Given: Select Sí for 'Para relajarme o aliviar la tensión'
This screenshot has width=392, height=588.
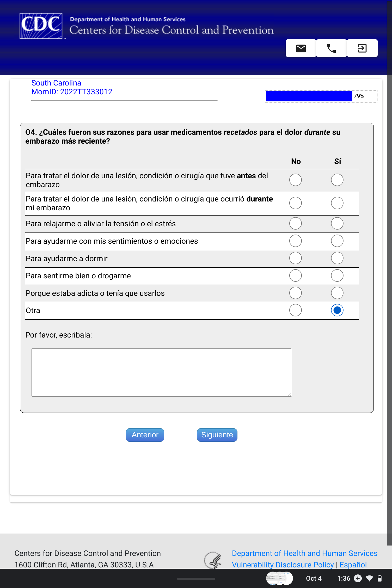Looking at the screenshot, I should click(x=337, y=224).
